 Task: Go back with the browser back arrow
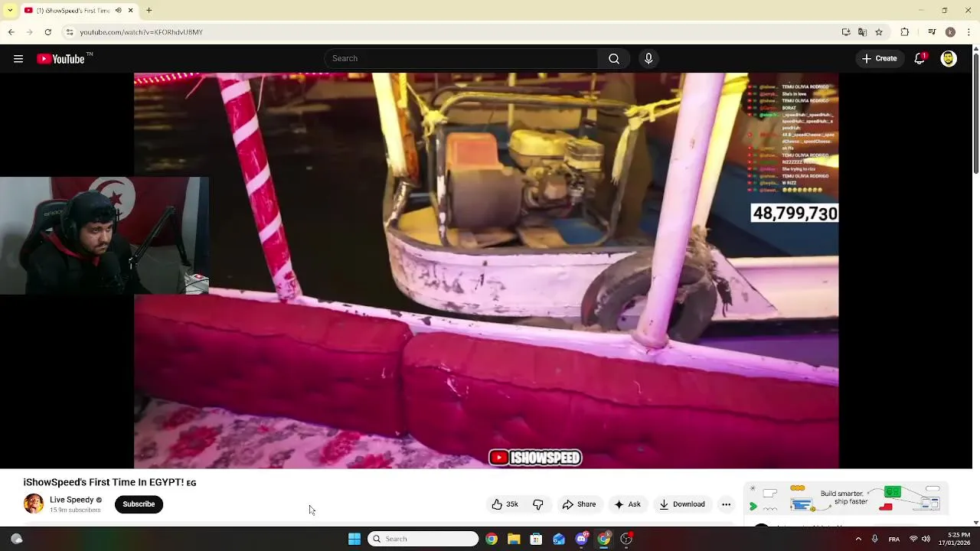(x=11, y=32)
